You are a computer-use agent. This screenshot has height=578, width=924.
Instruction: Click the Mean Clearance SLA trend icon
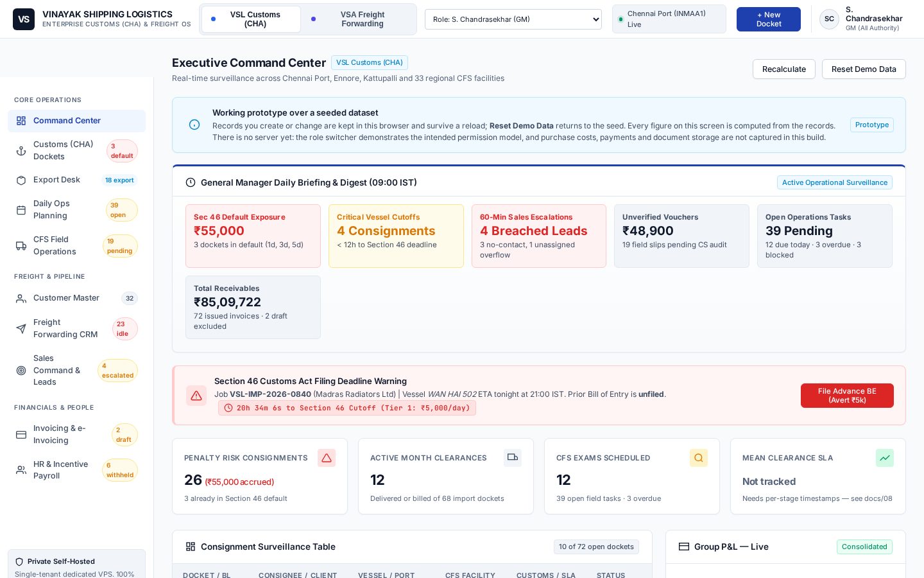pyautogui.click(x=885, y=458)
